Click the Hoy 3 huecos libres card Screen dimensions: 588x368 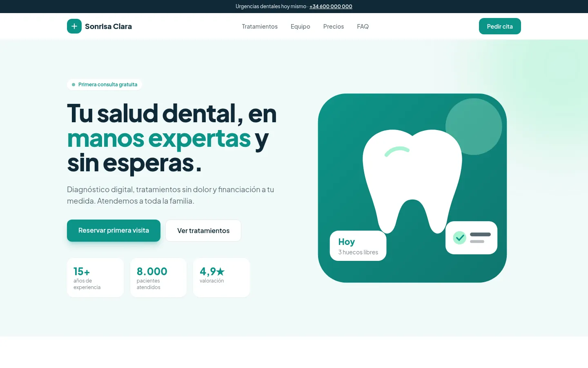pos(358,246)
